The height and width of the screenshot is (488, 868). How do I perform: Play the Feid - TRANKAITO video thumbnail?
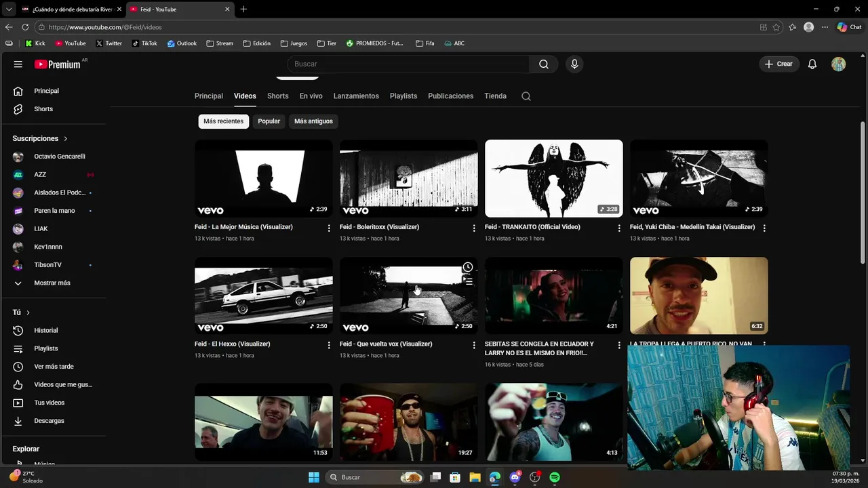(554, 178)
